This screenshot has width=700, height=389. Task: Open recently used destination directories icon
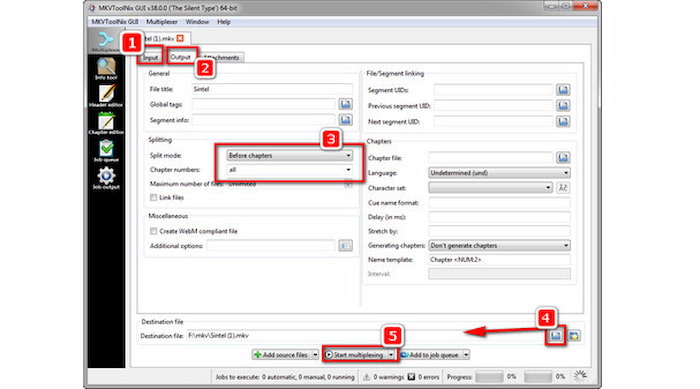tap(574, 335)
